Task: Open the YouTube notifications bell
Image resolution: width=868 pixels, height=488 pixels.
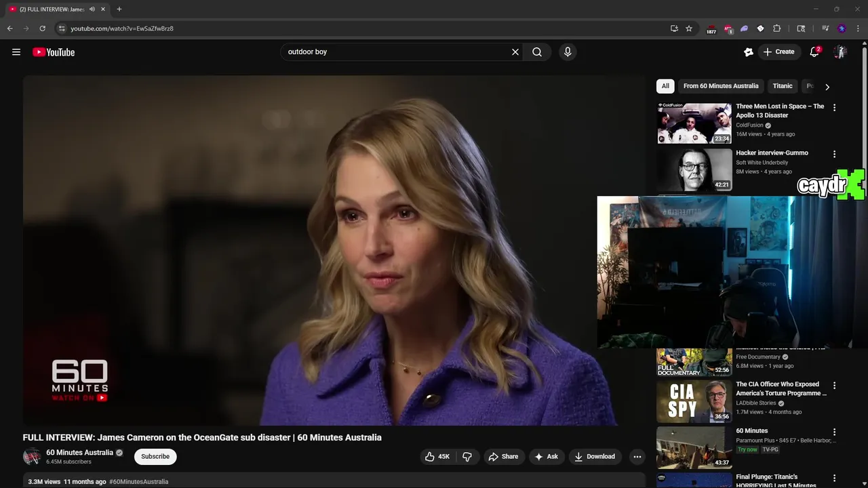Action: tap(814, 52)
